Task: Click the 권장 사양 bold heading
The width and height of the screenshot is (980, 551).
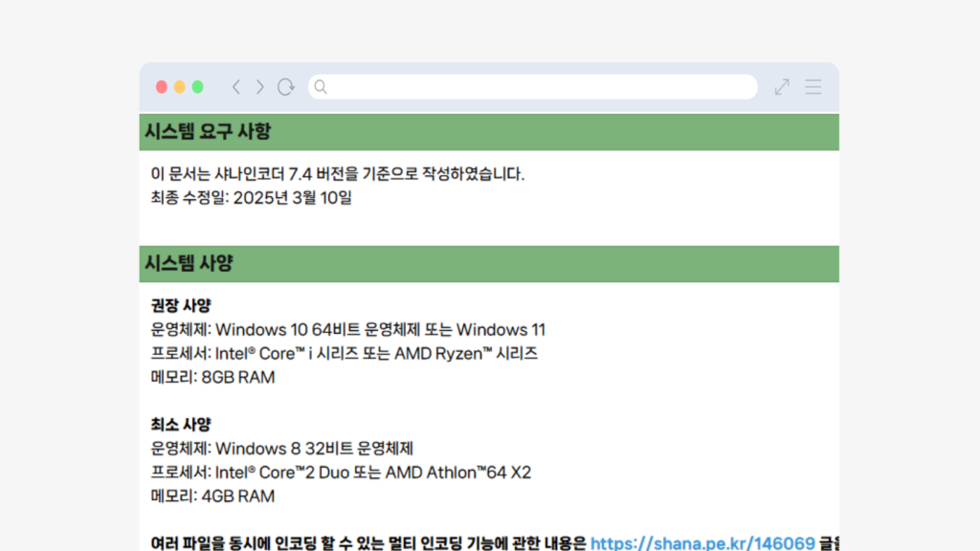Action: [181, 306]
